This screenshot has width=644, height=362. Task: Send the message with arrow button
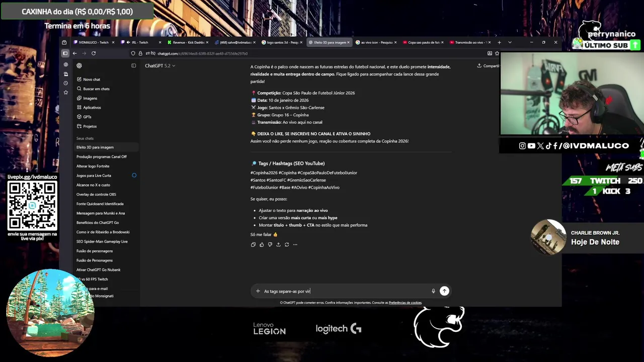444,291
